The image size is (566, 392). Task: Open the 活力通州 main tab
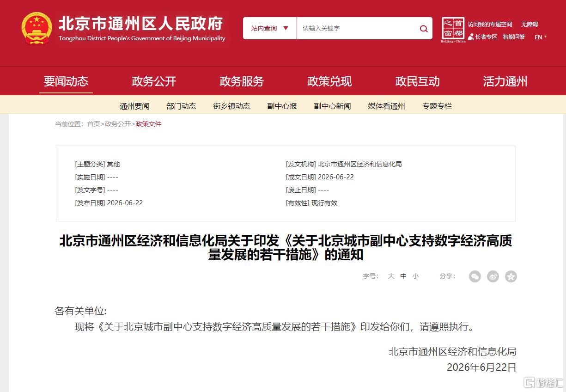(505, 81)
